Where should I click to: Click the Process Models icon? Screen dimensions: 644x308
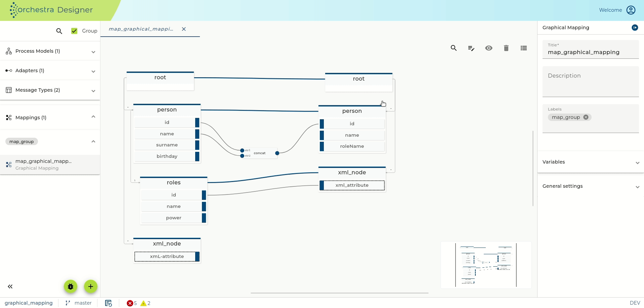tap(9, 51)
